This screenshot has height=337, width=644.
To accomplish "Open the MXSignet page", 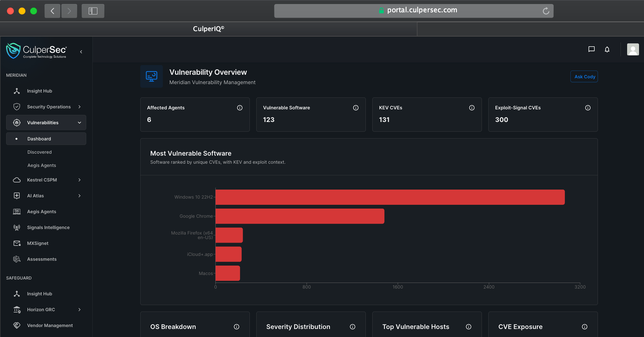I will 46,243.
